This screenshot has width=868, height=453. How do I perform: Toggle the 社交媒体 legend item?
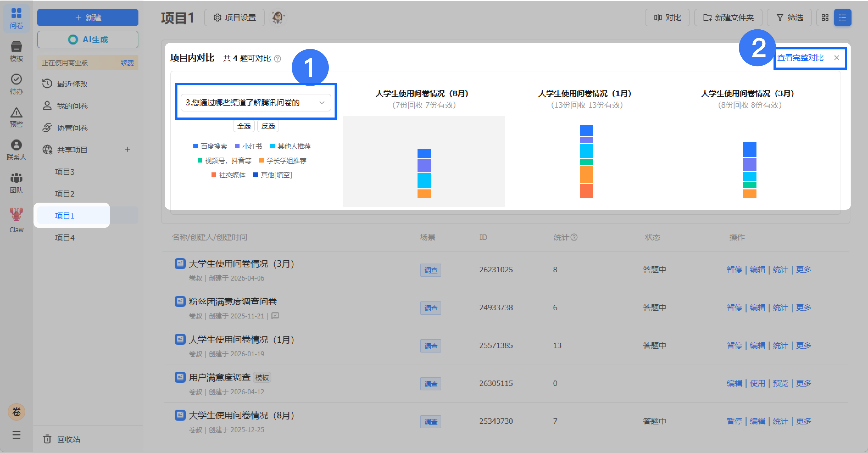click(x=229, y=175)
